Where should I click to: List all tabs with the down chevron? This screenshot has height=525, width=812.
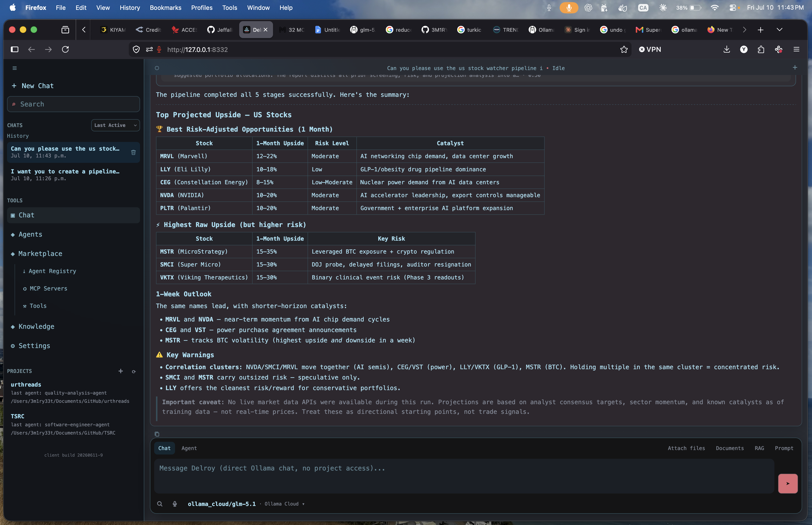pyautogui.click(x=779, y=30)
